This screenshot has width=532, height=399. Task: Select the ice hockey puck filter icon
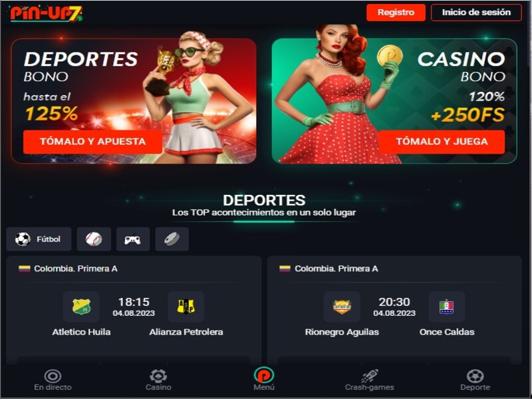(x=172, y=239)
